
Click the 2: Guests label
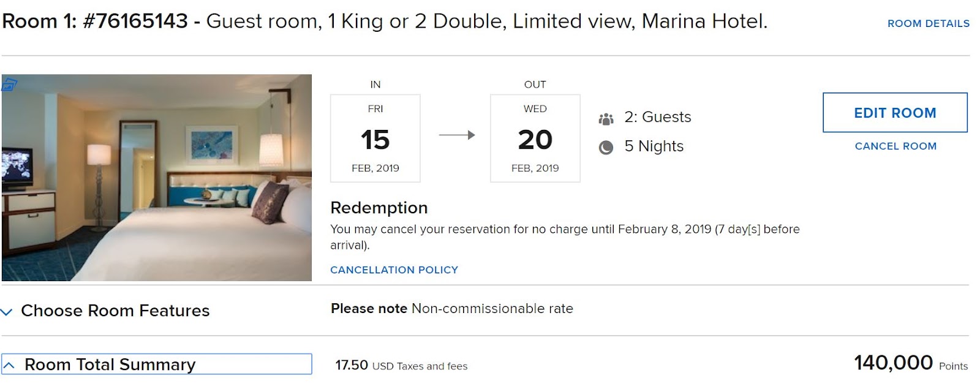tap(657, 117)
